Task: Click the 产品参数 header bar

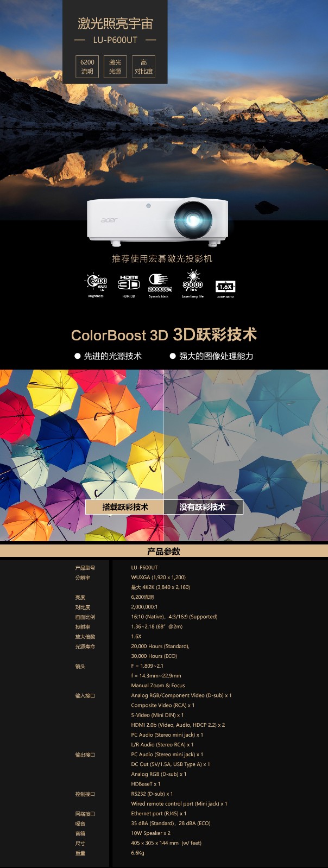Action: coord(164,551)
